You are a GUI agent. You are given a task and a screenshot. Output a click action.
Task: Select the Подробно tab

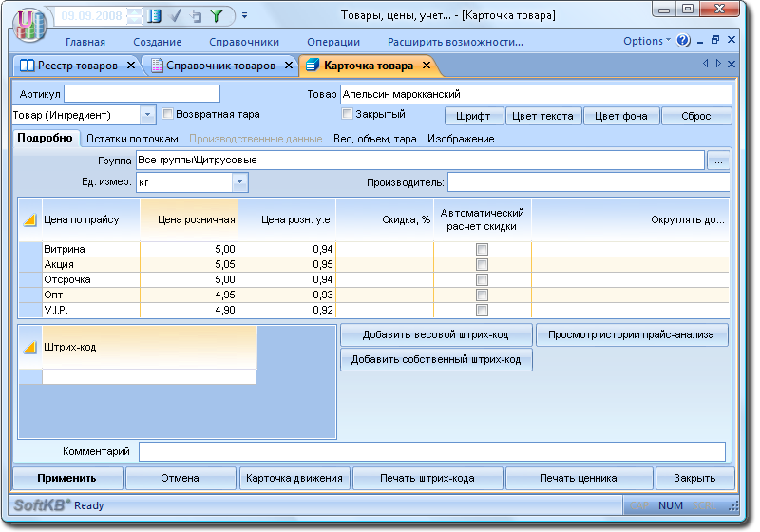point(45,138)
